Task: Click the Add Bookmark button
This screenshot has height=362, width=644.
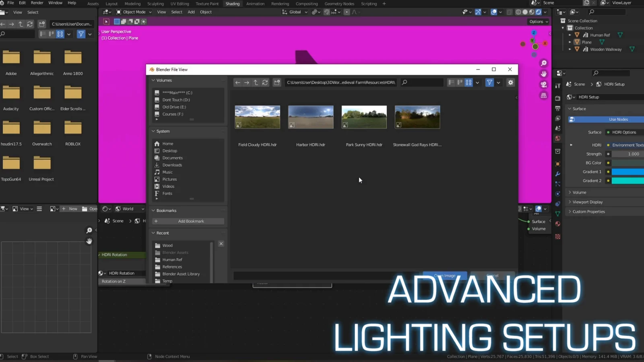Action: pyautogui.click(x=188, y=221)
